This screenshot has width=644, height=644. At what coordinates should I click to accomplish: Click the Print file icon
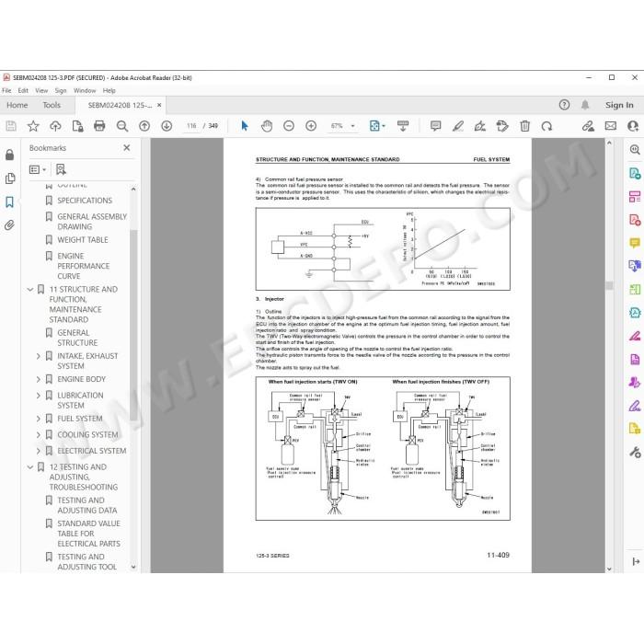point(99,126)
